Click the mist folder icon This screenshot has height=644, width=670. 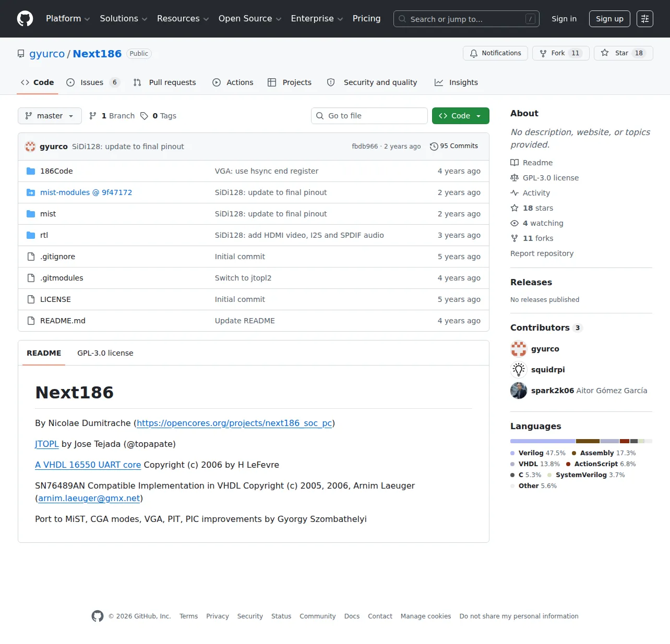click(x=31, y=214)
